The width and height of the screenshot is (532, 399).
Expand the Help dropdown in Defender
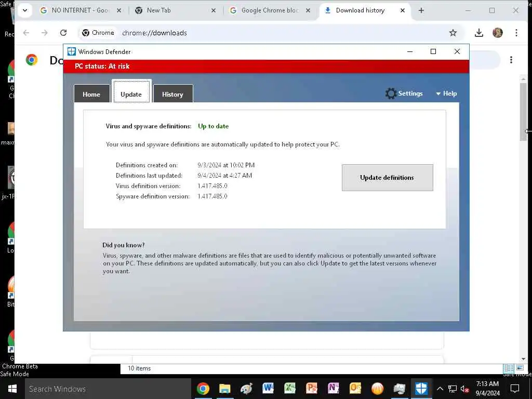(446, 94)
